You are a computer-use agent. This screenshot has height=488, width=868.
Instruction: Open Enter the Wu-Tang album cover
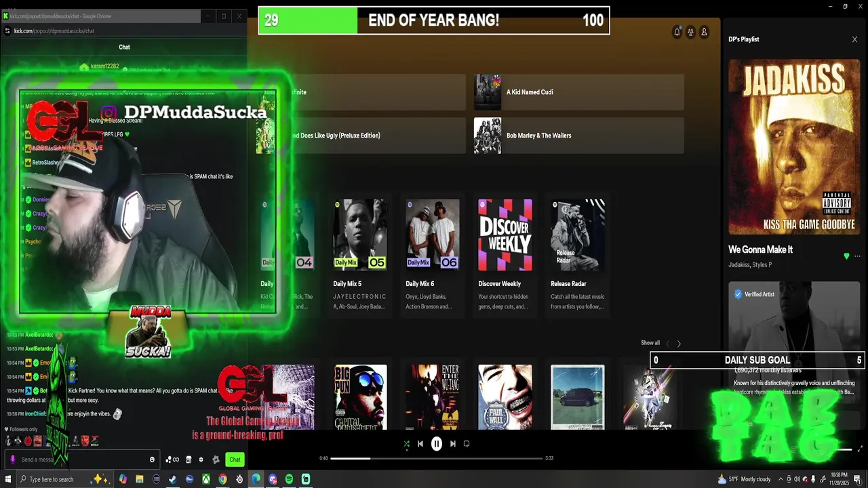pos(433,397)
